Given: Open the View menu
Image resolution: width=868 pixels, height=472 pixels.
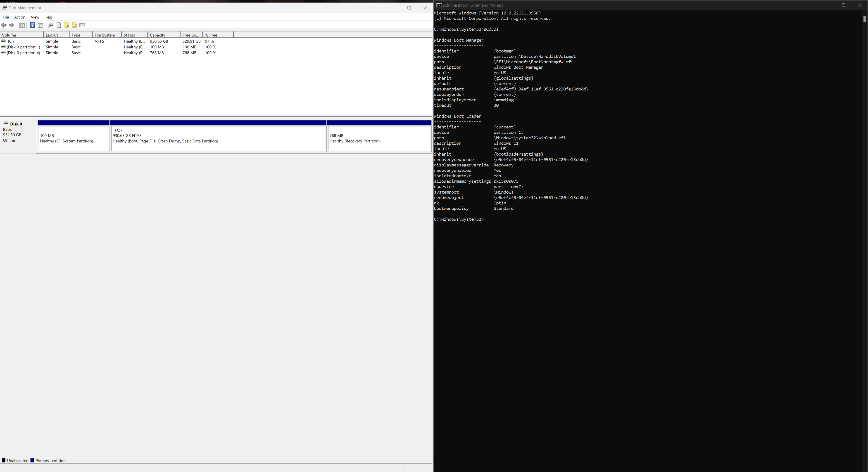Looking at the screenshot, I should [35, 17].
